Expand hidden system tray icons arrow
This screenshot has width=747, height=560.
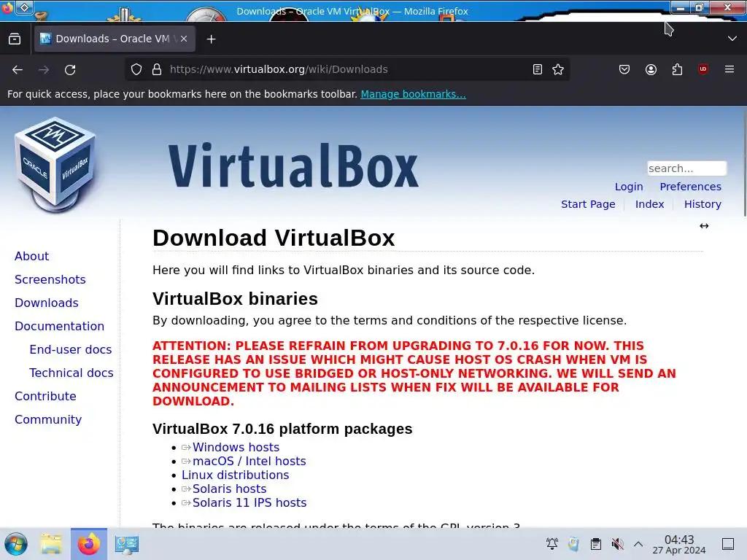point(638,544)
